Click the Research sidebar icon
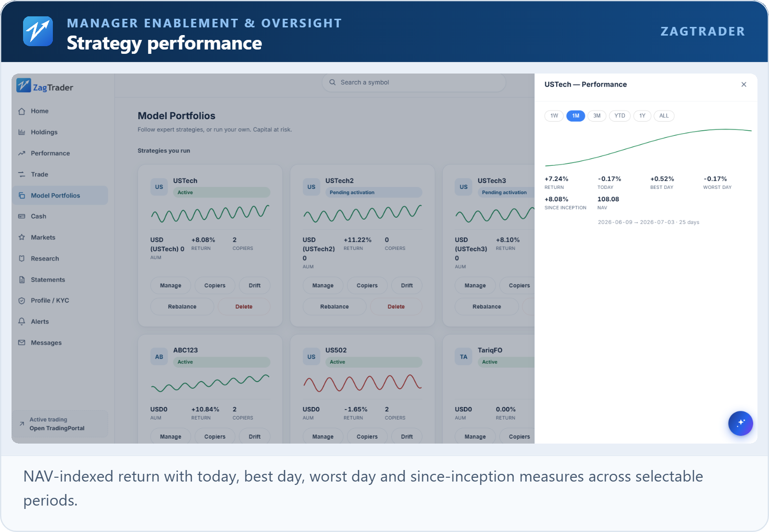 click(x=22, y=259)
